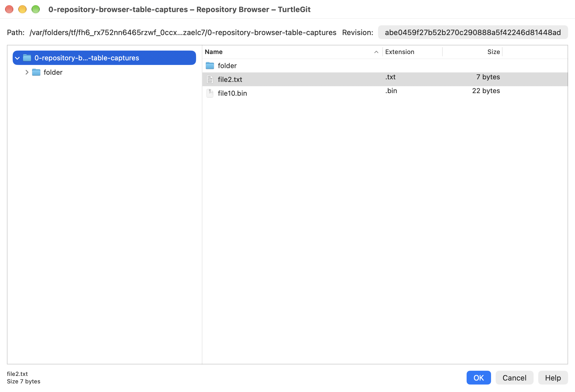Screen dimensions: 575x392
Task: Open Help for Repository Browser
Action: coord(553,378)
